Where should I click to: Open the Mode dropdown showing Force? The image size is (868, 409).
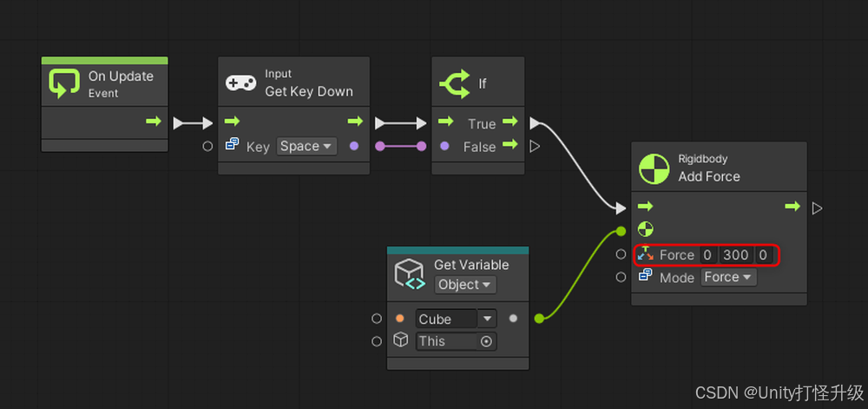click(728, 277)
